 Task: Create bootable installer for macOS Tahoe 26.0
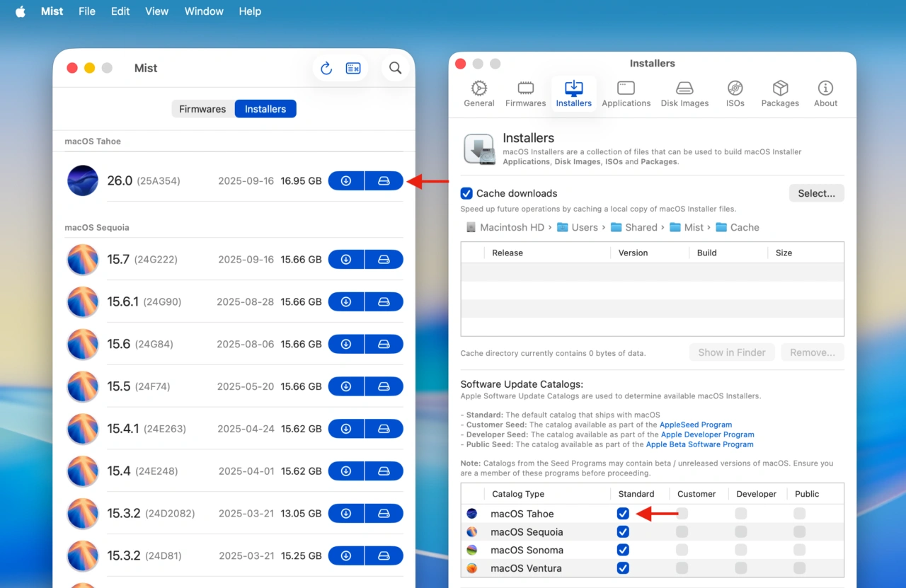pos(384,181)
